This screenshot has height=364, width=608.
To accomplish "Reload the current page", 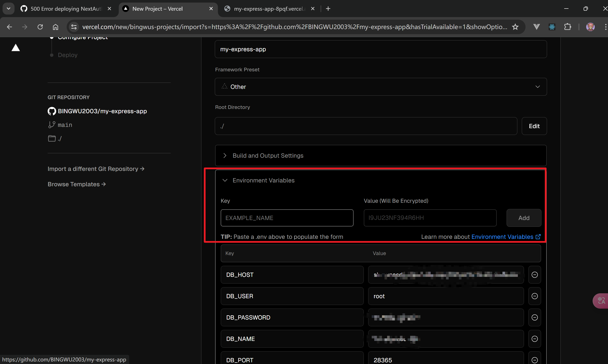I will [x=40, y=27].
